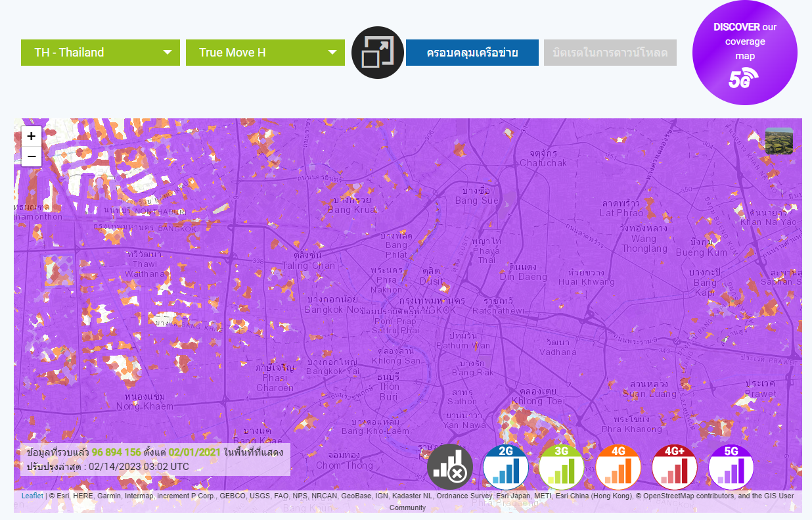This screenshot has width=812, height=520.
Task: Open the True Move H operator dropdown
Action: pyautogui.click(x=265, y=53)
